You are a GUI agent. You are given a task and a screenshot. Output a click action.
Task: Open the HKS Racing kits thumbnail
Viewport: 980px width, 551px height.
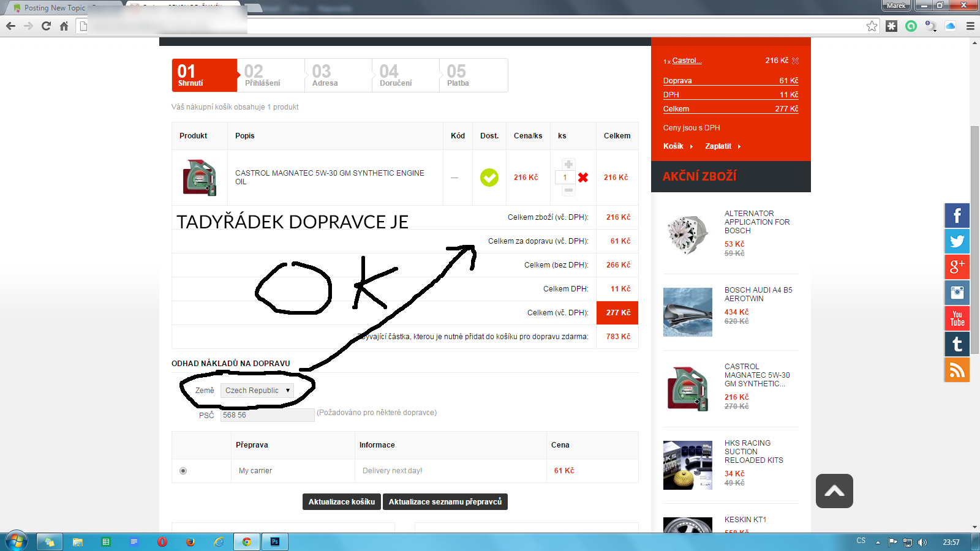click(688, 465)
